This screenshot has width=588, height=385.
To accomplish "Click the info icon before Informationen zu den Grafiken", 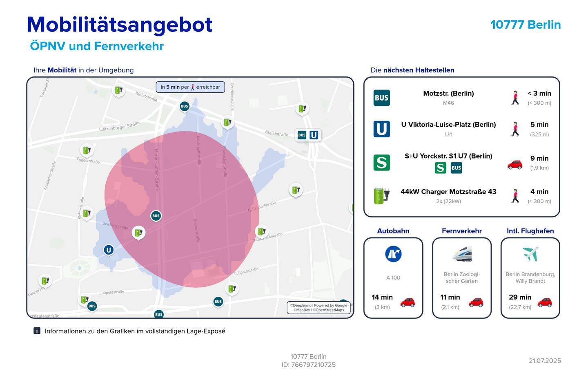I will 37,331.
